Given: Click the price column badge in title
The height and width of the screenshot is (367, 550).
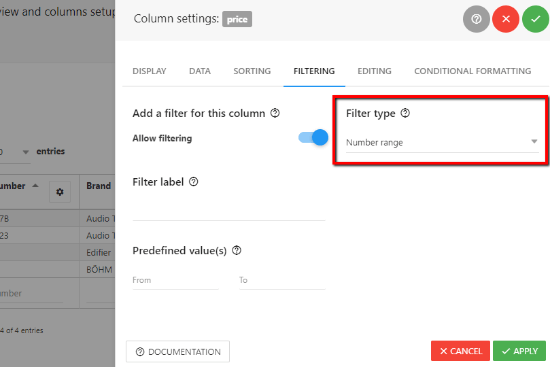Looking at the screenshot, I should click(237, 19).
